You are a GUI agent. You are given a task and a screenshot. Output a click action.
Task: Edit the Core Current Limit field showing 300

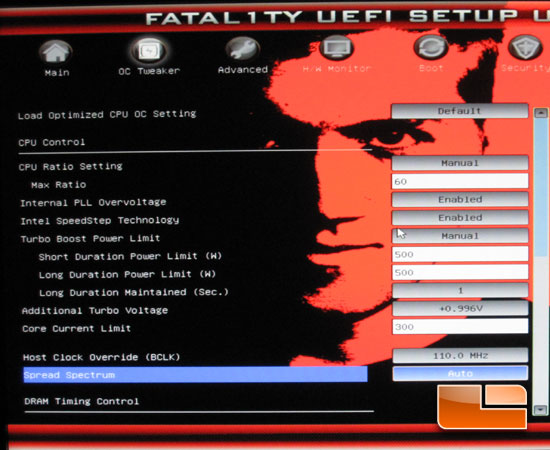[x=460, y=327]
